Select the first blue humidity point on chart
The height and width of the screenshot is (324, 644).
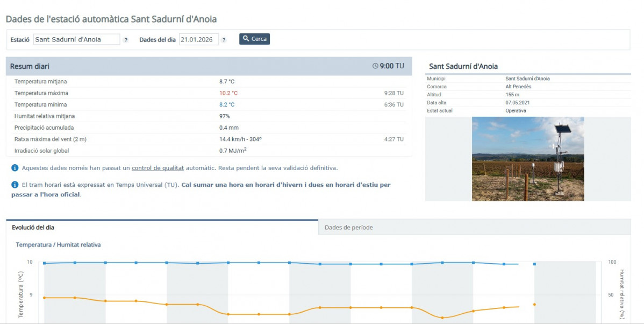pyautogui.click(x=44, y=263)
